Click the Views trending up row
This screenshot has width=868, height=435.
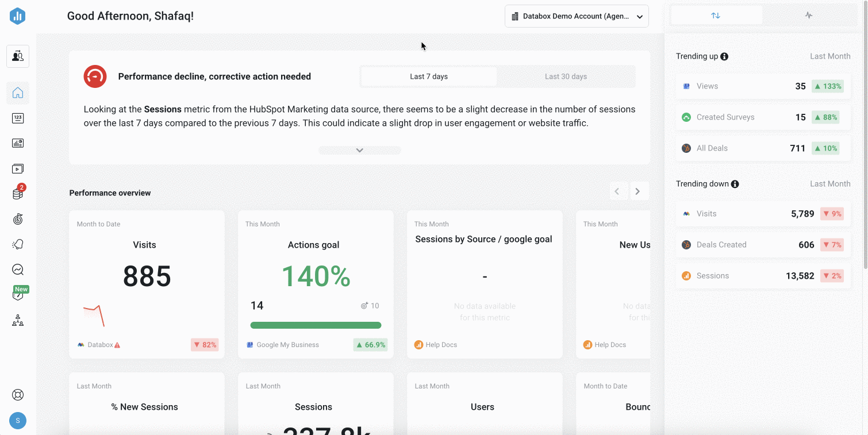(x=763, y=86)
